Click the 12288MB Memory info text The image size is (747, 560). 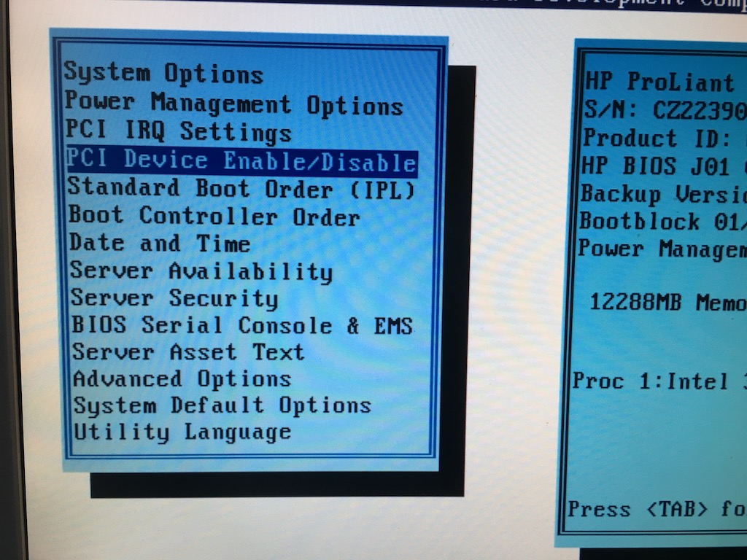click(667, 302)
